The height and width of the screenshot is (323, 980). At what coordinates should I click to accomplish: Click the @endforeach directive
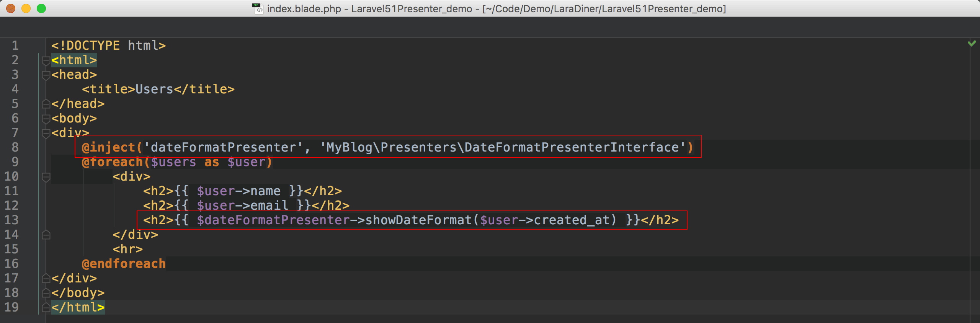click(124, 264)
